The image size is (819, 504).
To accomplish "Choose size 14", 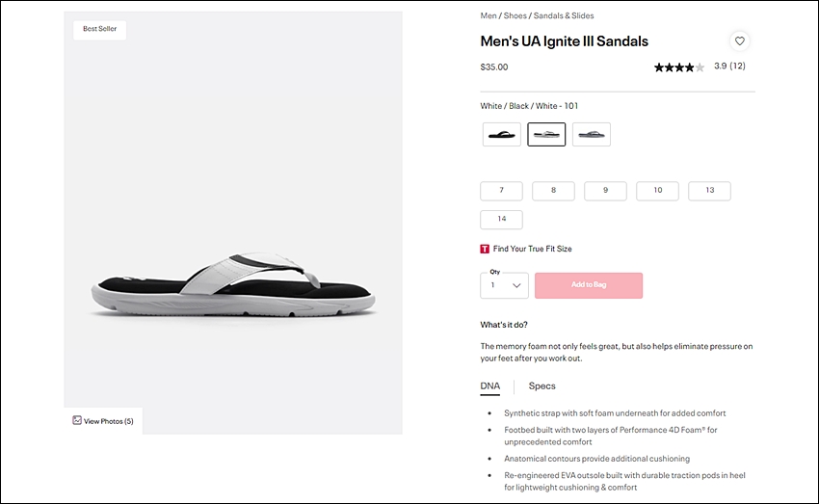I will coord(501,220).
